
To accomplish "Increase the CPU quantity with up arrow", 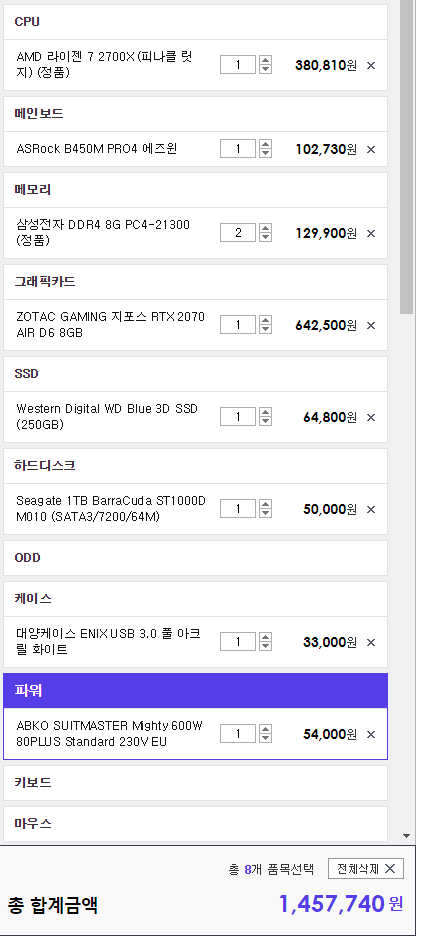I will pos(266,60).
